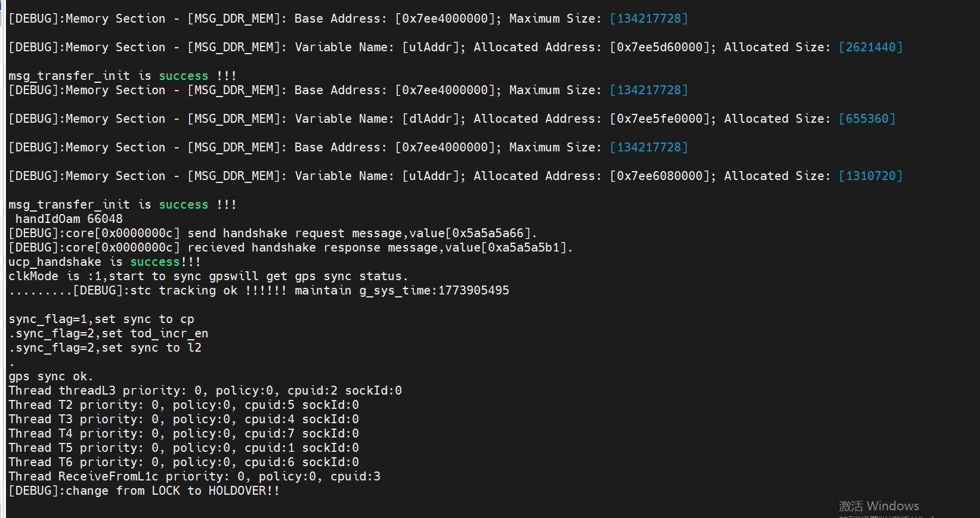Click the clkMode gps sync status line
This screenshot has height=518, width=980.
pos(208,276)
